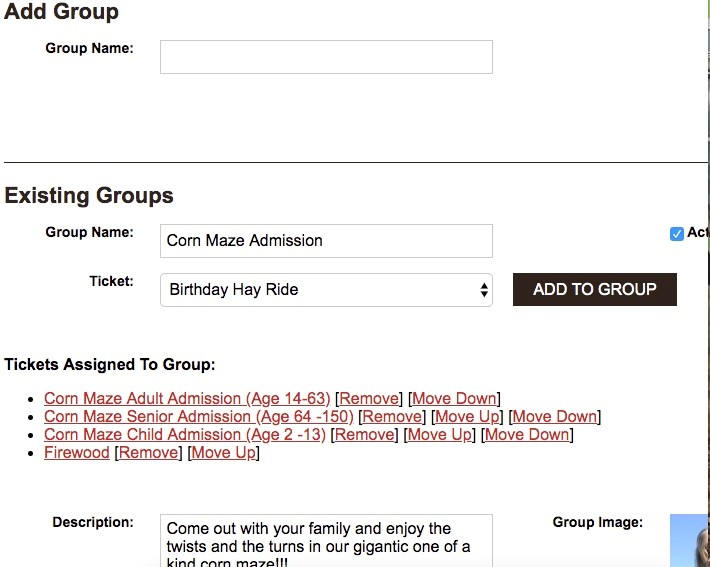Remove Firewood from the group

[x=149, y=453]
